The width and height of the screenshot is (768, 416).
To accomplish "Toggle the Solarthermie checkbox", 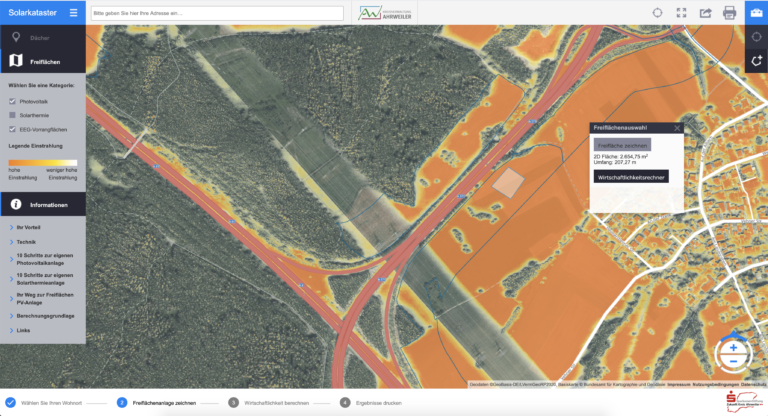I will click(x=12, y=115).
